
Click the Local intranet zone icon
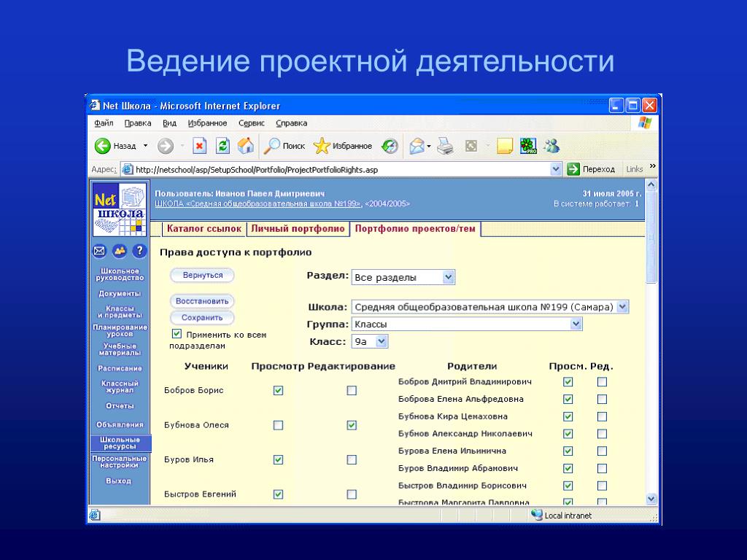537,515
